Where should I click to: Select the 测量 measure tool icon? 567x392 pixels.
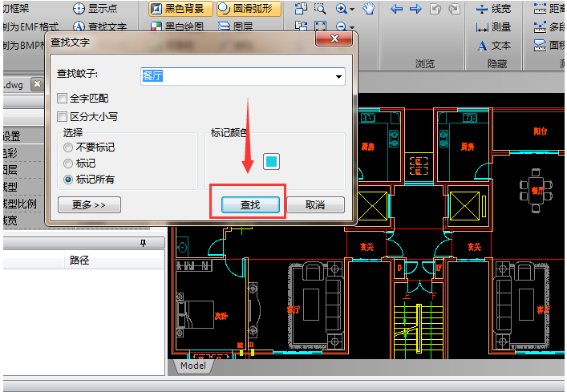point(482,27)
